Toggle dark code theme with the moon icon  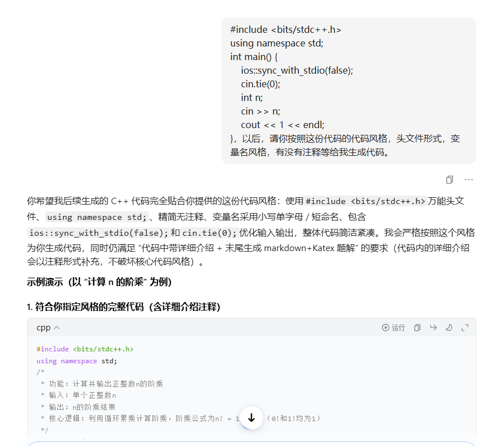(x=448, y=328)
